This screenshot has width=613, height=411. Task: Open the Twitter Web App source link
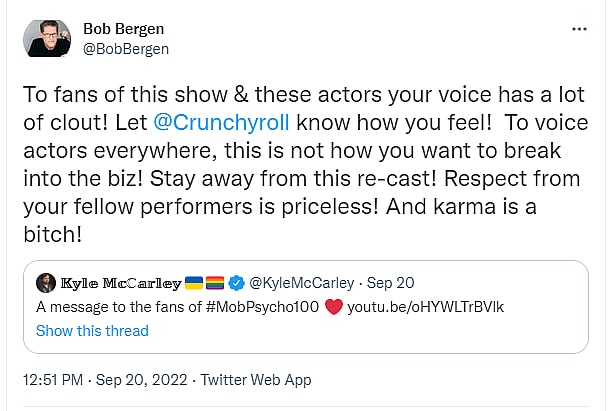255,380
